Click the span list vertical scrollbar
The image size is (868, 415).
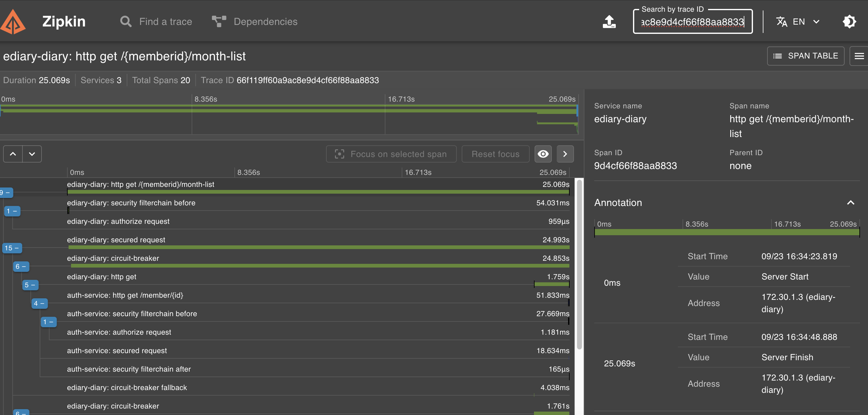tap(579, 264)
